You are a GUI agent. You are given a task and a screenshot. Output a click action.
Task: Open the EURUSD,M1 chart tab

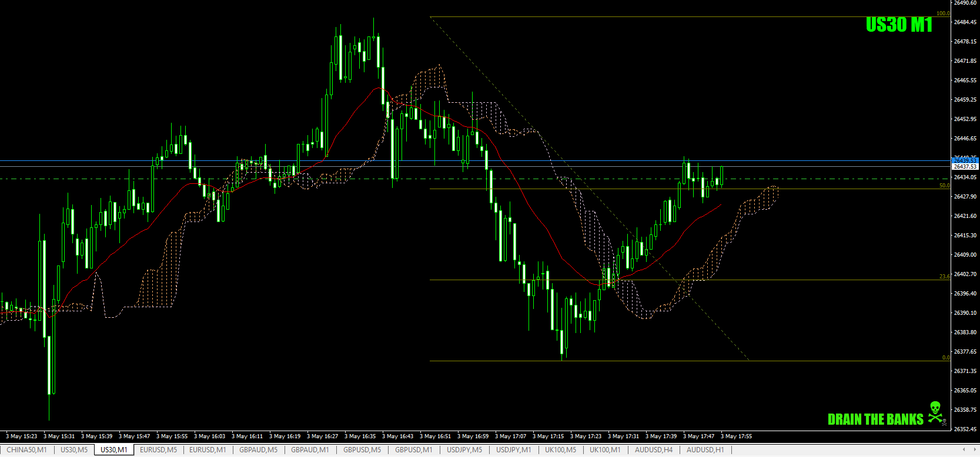click(x=208, y=450)
